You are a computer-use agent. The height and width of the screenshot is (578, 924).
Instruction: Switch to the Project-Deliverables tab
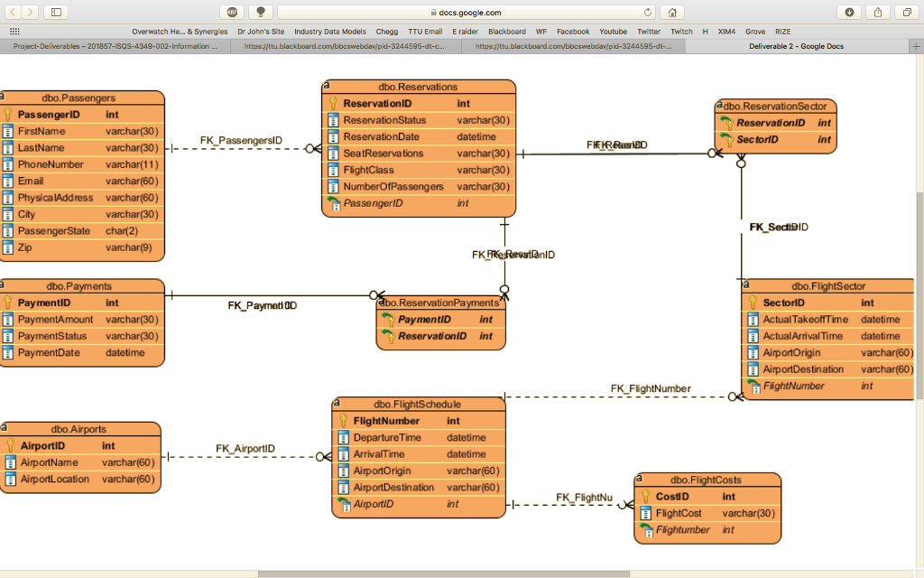115,46
